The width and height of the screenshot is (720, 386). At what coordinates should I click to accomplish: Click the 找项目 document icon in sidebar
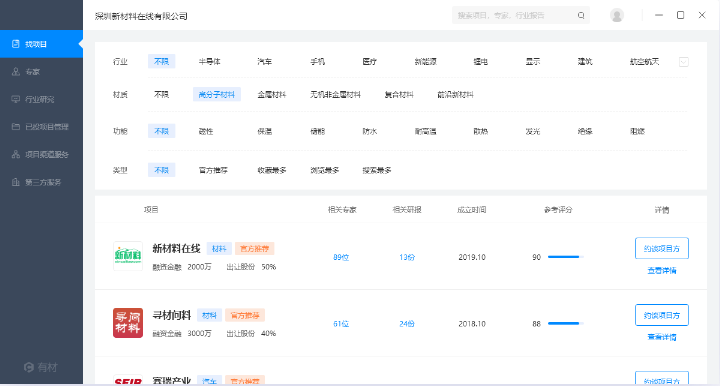tap(16, 44)
